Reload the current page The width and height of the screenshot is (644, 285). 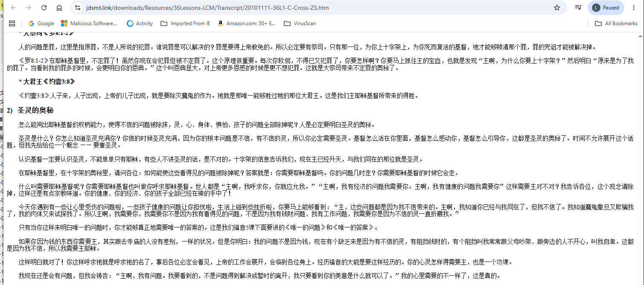[44, 8]
